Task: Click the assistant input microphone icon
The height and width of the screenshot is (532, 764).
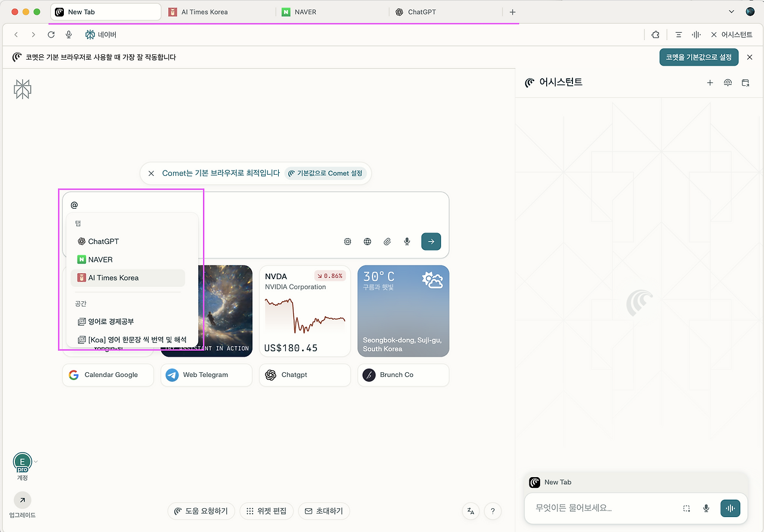Action: 706,508
